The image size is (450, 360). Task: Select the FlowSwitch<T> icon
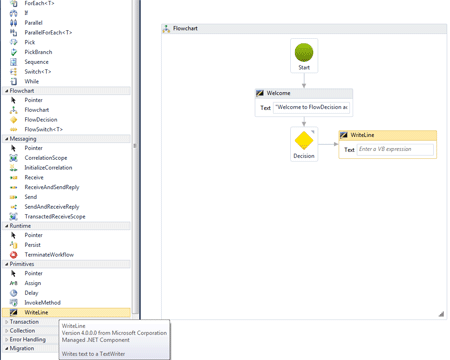[x=13, y=129]
